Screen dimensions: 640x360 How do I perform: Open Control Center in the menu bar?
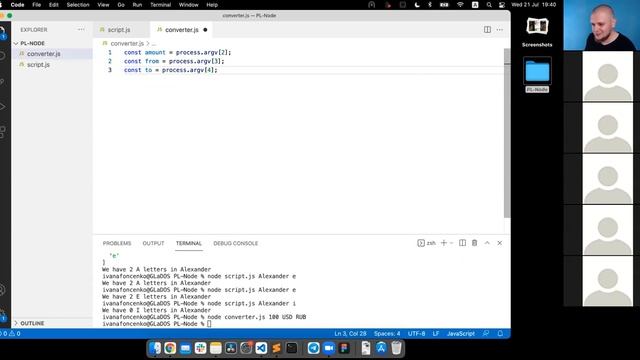pos(502,5)
